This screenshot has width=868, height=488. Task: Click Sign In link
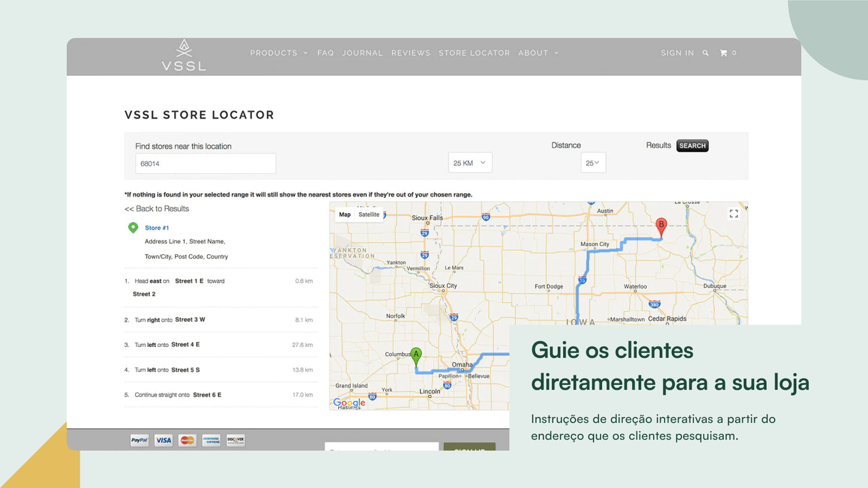(x=677, y=53)
